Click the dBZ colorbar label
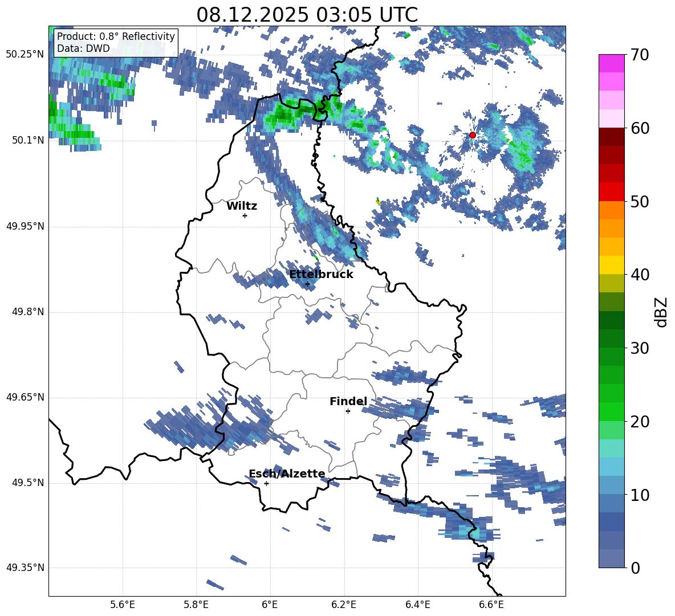Image resolution: width=675 pixels, height=616 pixels. [661, 312]
